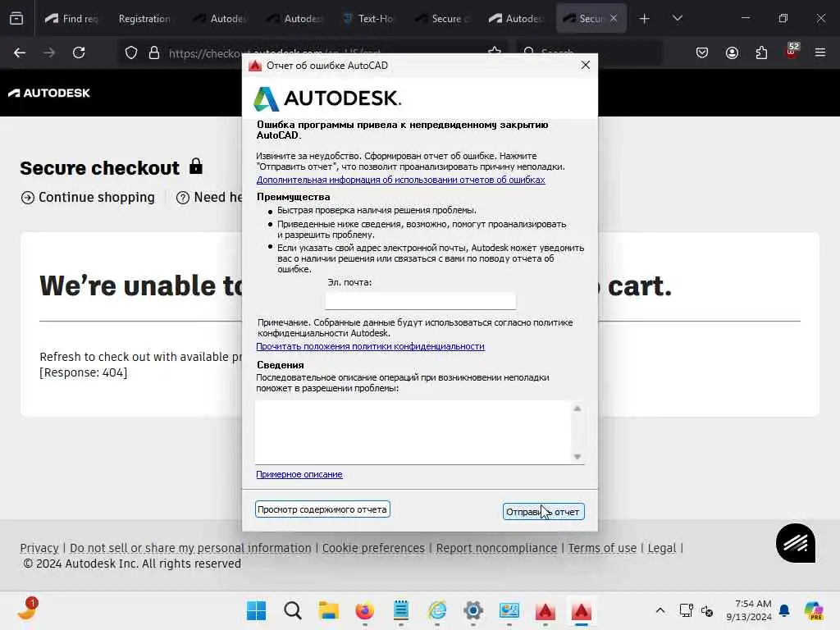The width and height of the screenshot is (840, 630).
Task: Switch to the Find req tab
Action: click(72, 19)
